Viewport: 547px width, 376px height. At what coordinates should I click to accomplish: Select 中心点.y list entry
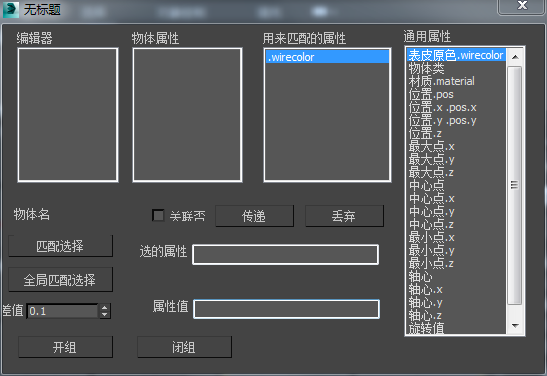coord(456,211)
